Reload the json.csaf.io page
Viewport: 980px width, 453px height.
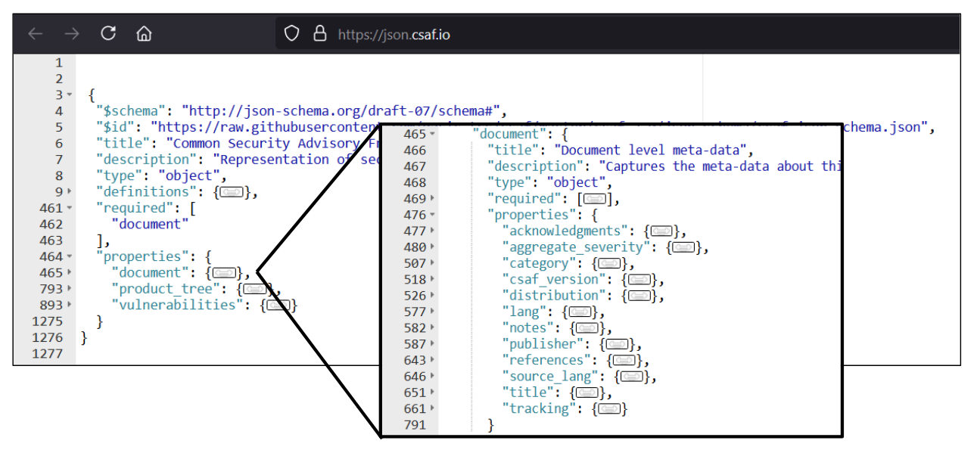[x=108, y=33]
